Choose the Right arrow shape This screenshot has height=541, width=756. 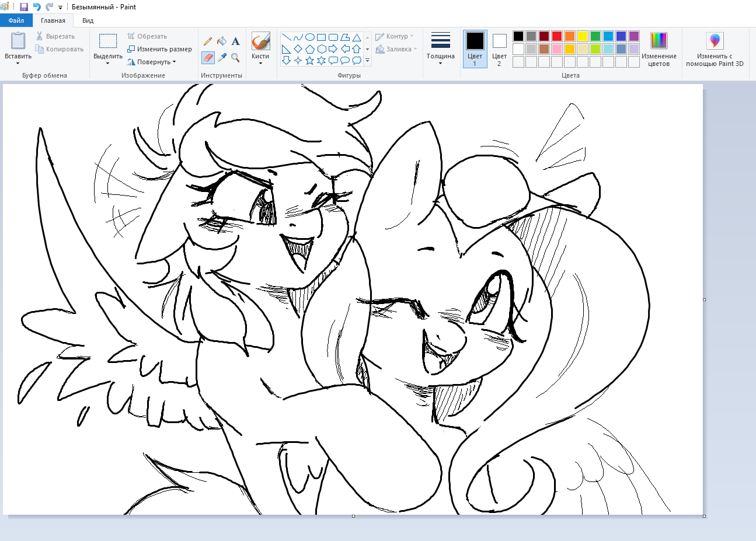click(333, 49)
